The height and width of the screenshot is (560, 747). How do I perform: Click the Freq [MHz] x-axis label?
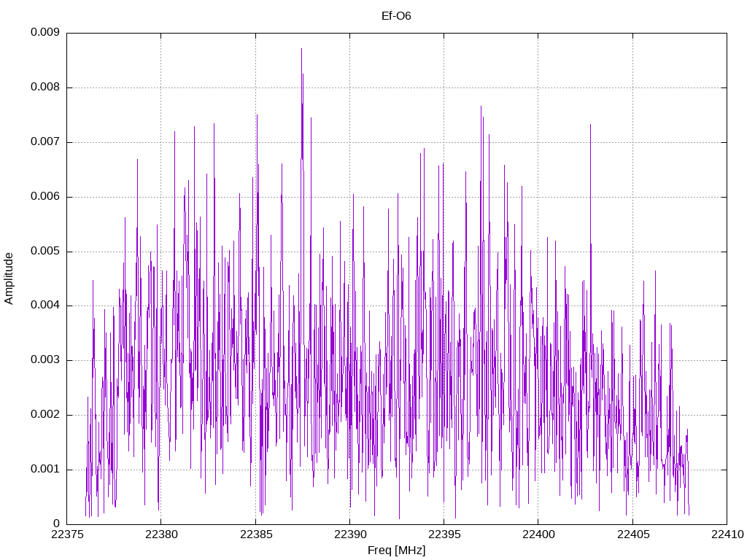396,551
